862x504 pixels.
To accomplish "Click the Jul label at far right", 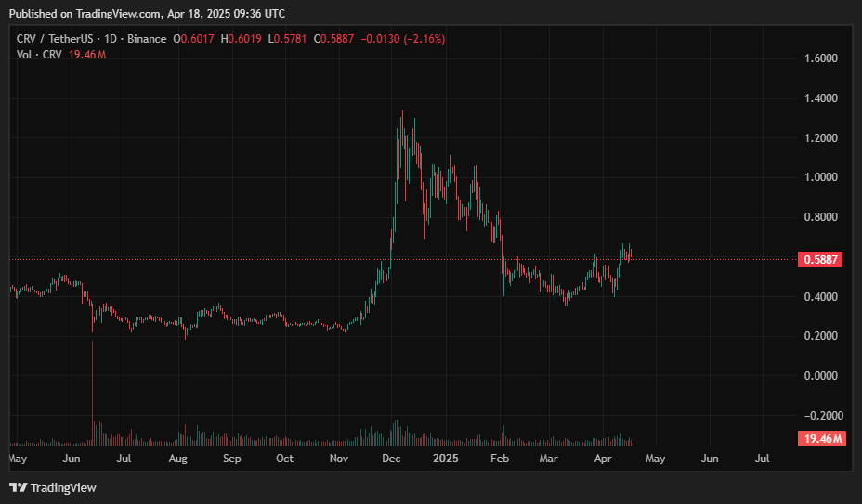I will click(x=763, y=459).
